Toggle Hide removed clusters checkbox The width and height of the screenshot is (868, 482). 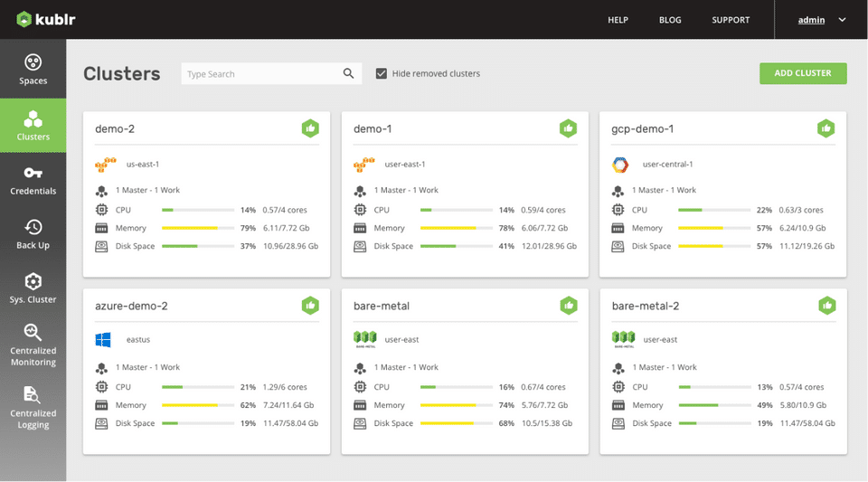(x=382, y=73)
